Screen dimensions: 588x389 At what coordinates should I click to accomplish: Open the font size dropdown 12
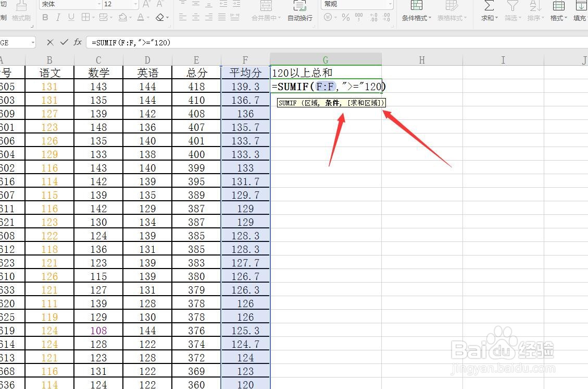136,4
